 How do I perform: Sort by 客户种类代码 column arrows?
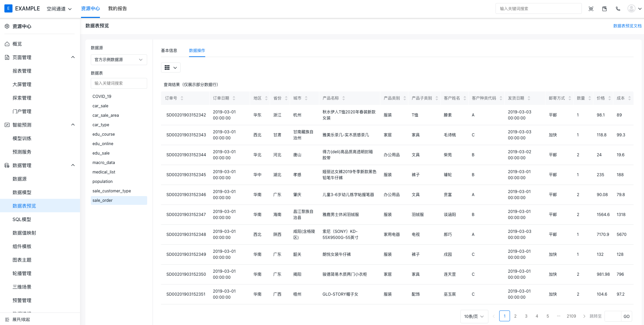[x=501, y=98]
